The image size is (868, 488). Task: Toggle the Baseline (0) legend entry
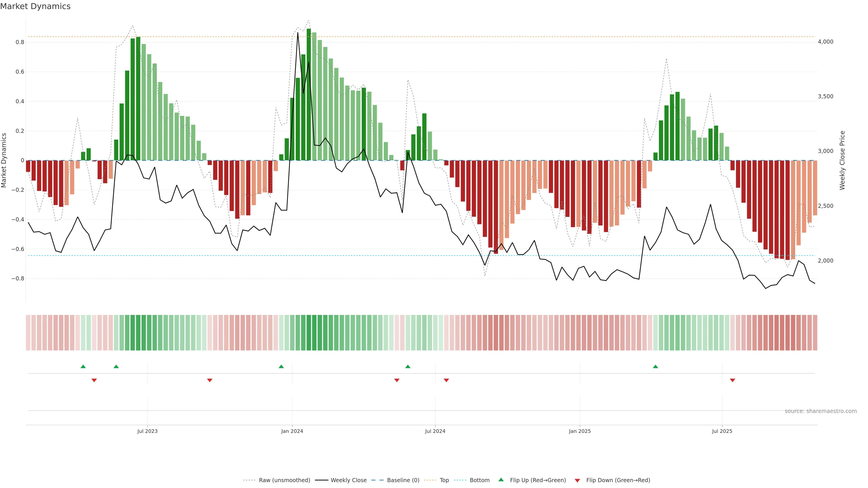pos(403,480)
